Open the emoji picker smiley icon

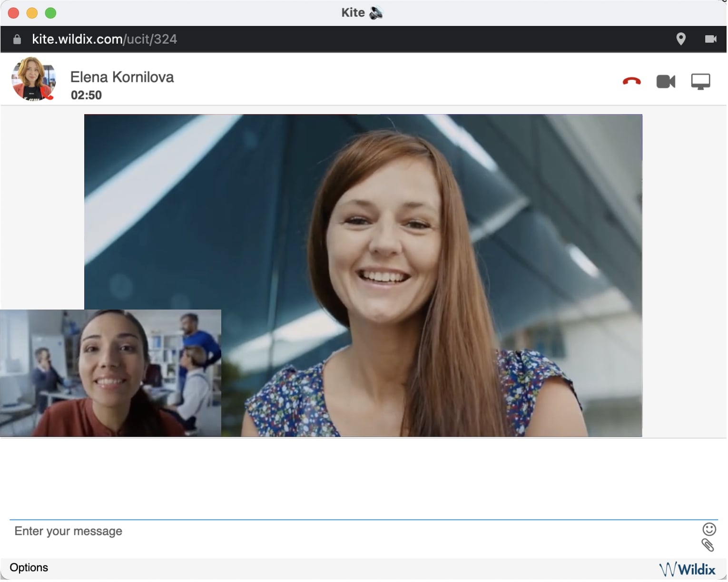pos(709,529)
